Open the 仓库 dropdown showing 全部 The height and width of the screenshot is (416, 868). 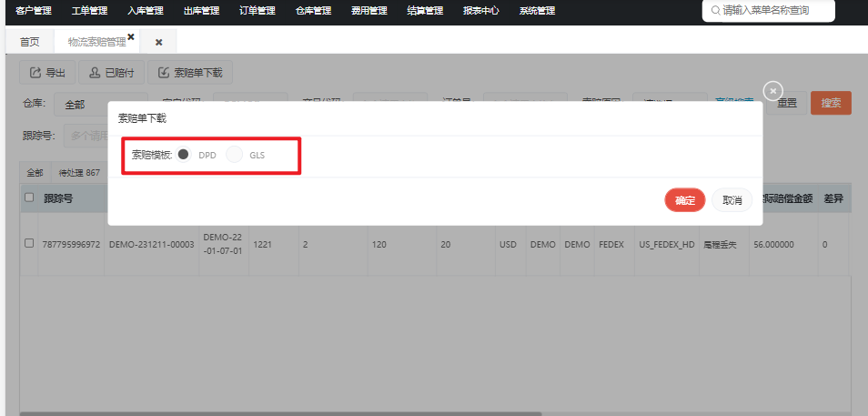101,104
